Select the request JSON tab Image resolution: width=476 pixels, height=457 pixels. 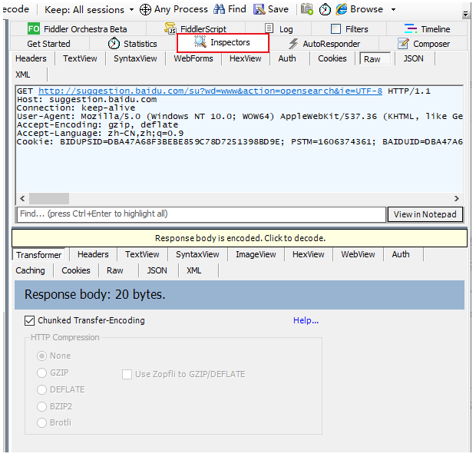click(413, 58)
